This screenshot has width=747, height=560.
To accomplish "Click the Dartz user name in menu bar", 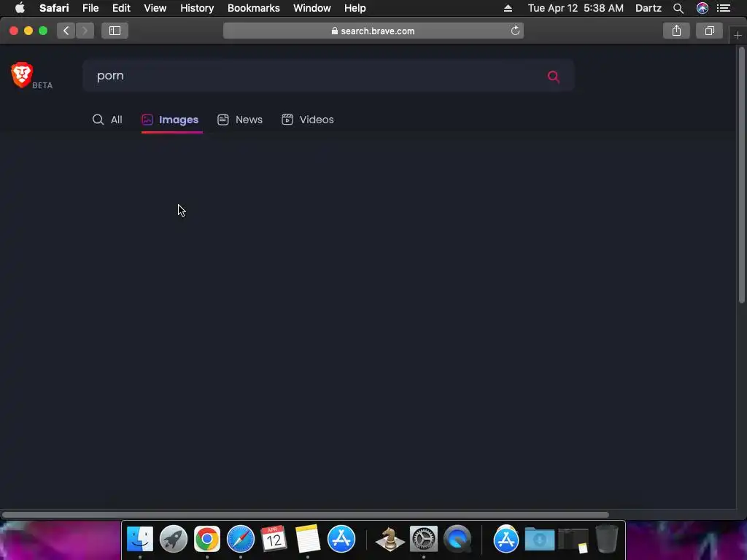I will coord(649,8).
